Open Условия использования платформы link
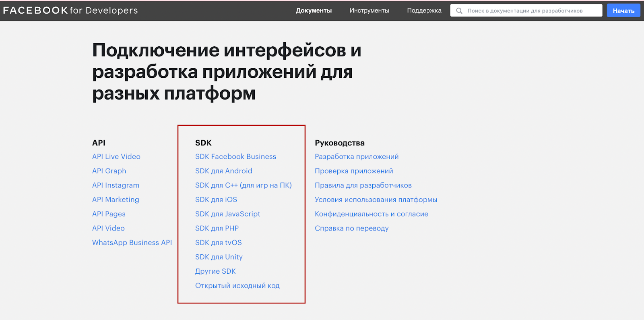644x320 pixels. [376, 199]
